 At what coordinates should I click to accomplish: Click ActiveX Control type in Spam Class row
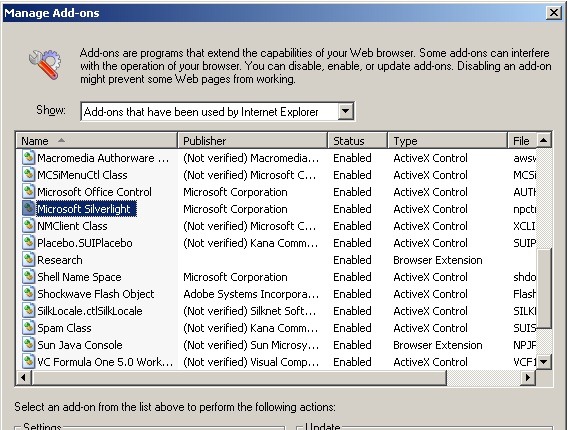430,328
